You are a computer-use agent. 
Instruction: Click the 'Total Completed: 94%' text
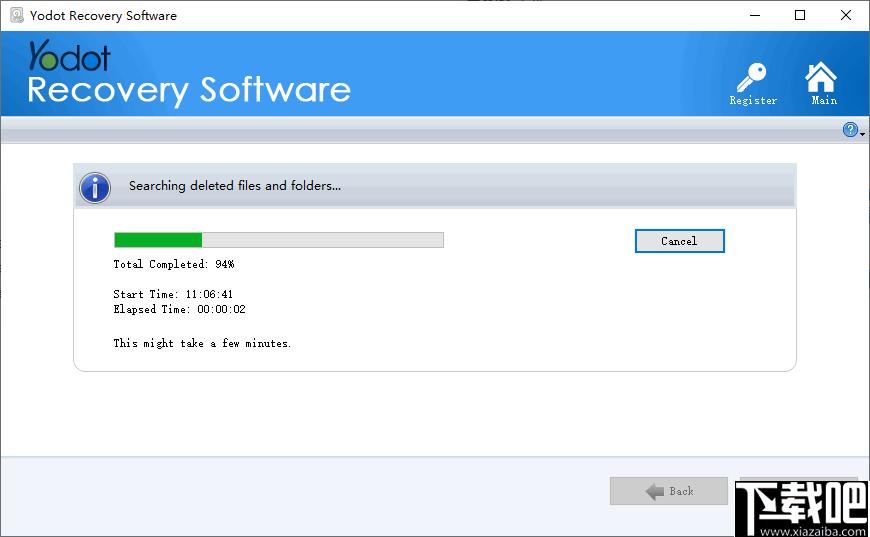174,265
